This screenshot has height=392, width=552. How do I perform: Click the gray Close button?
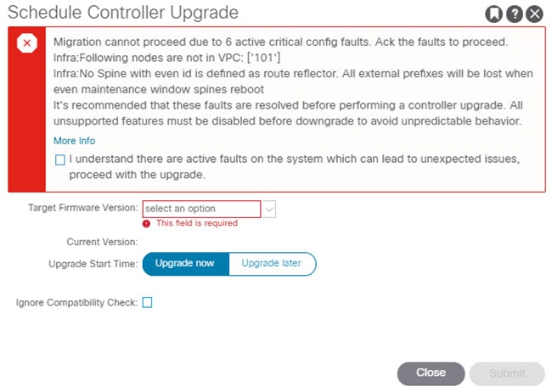pyautogui.click(x=431, y=373)
